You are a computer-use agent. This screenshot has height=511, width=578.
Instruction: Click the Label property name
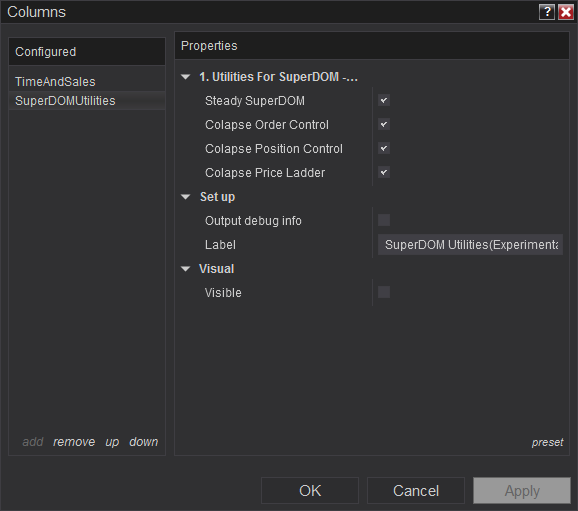(x=220, y=244)
